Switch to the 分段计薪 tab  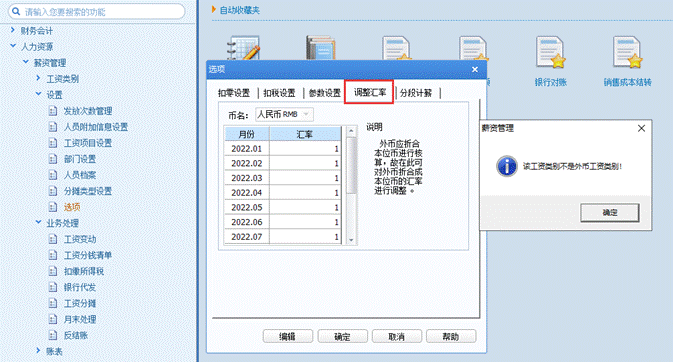pos(416,93)
